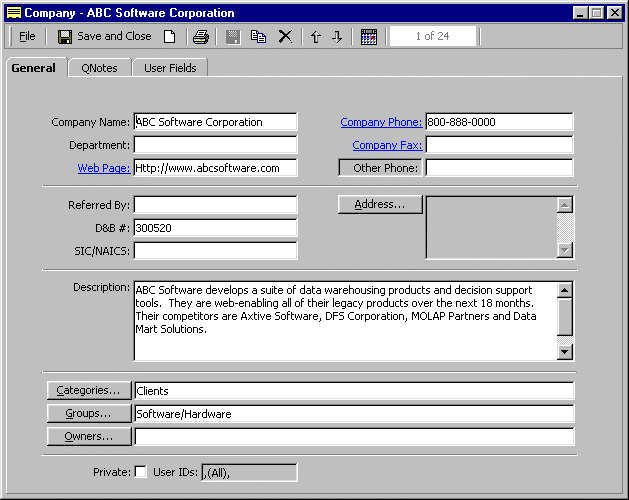Click the empty Owners field

[x=354, y=437]
